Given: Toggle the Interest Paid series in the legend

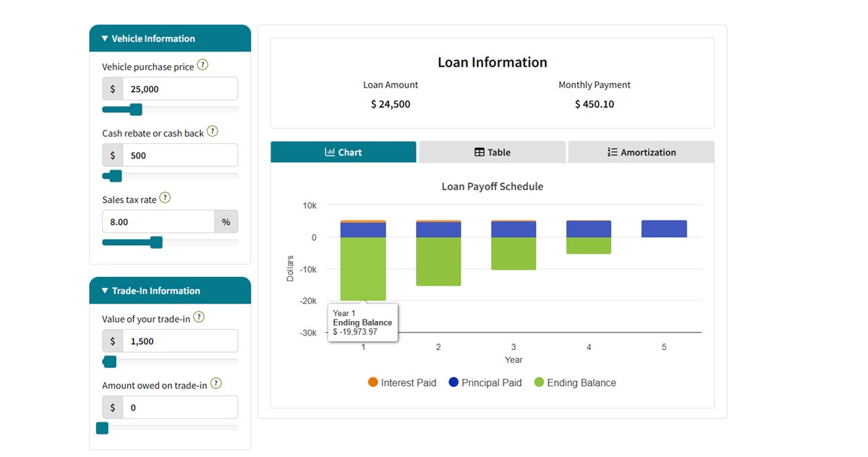Looking at the screenshot, I should click(401, 383).
